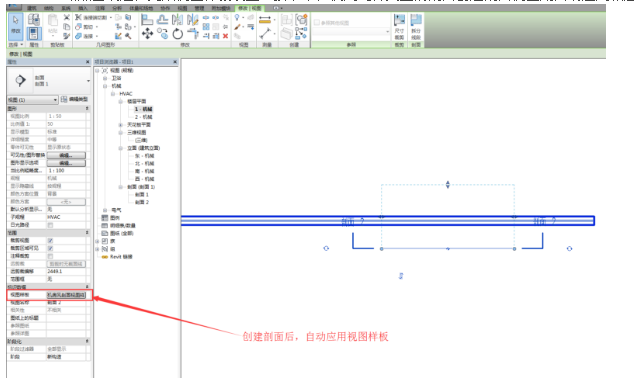
Task: Collapse the Elevations (Building Elevation) node
Action: point(120,148)
